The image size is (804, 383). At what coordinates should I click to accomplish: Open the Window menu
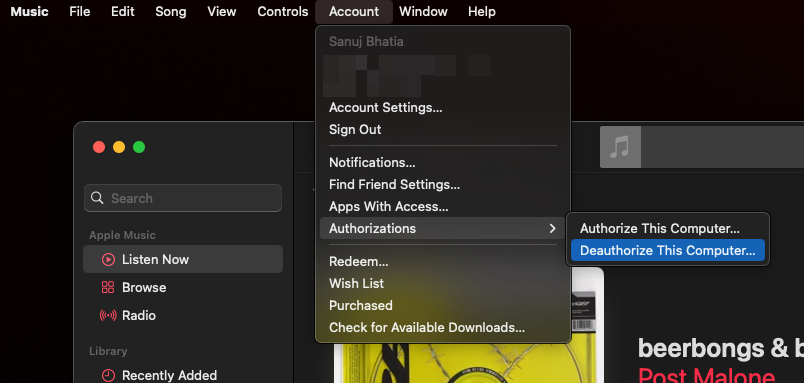[423, 11]
